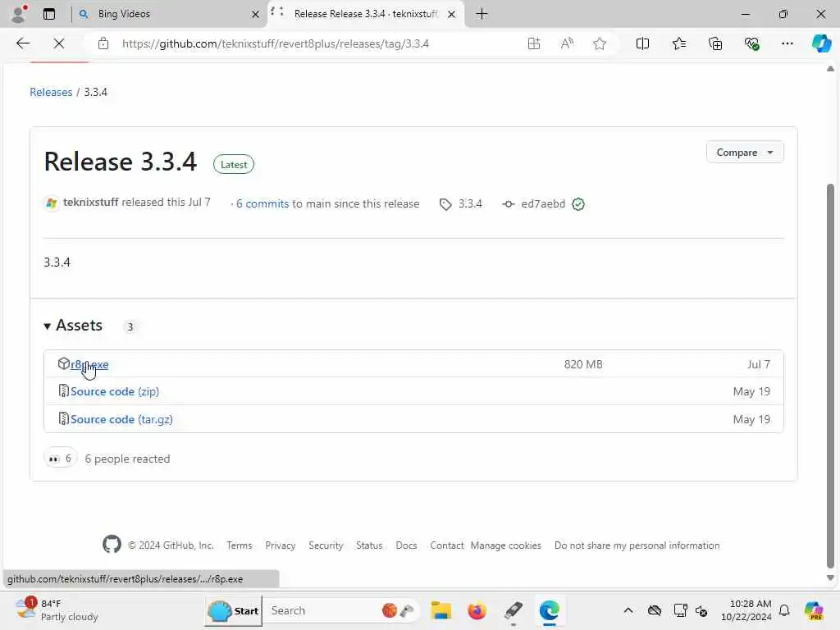
Task: Open the Start menu button
Action: (x=233, y=610)
